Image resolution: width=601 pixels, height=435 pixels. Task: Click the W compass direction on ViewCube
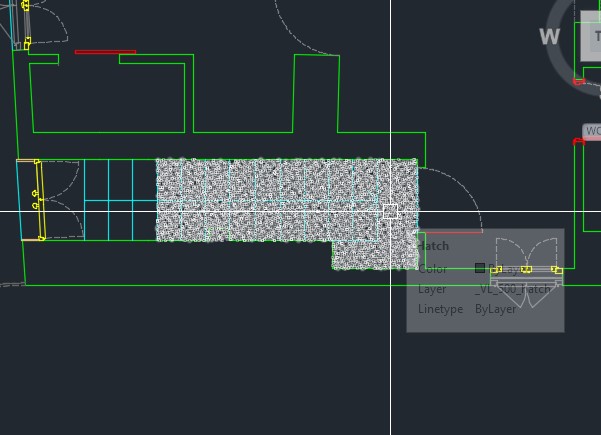549,37
